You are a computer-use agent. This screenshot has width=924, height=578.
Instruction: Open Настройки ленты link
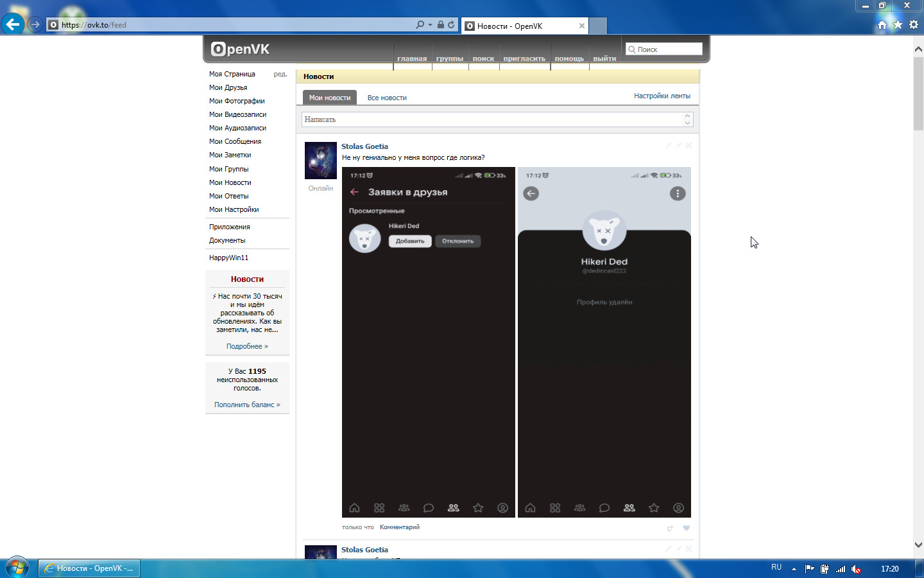coord(662,96)
